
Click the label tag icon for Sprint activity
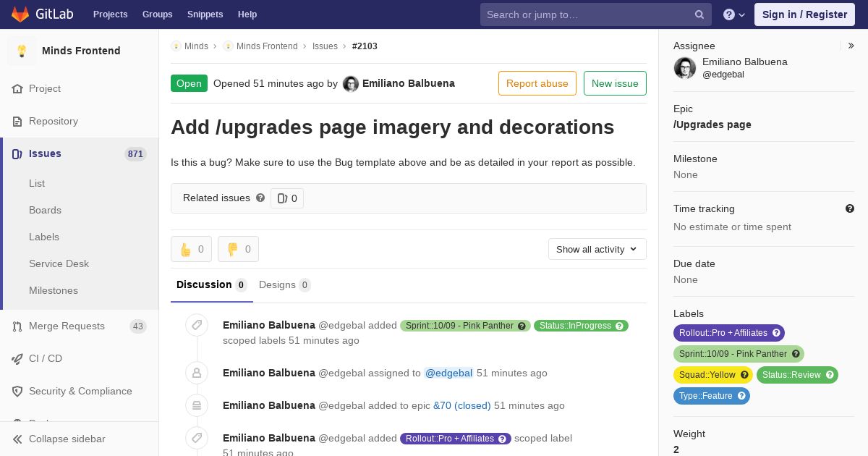pyautogui.click(x=197, y=325)
